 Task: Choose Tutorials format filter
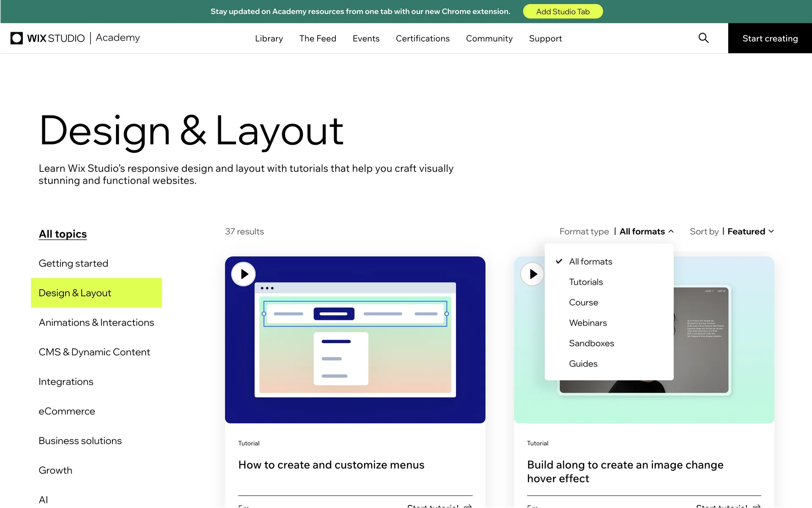click(x=586, y=282)
